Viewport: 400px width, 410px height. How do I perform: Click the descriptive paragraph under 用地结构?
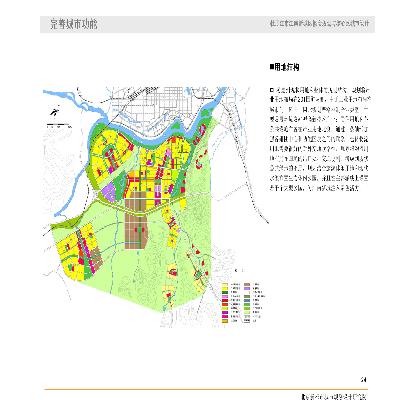tap(319, 139)
